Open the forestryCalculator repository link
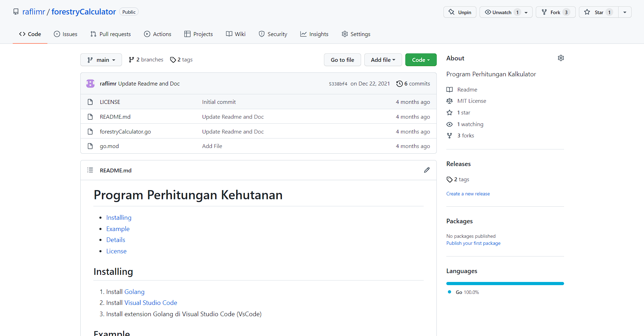The image size is (644, 336). [x=84, y=12]
